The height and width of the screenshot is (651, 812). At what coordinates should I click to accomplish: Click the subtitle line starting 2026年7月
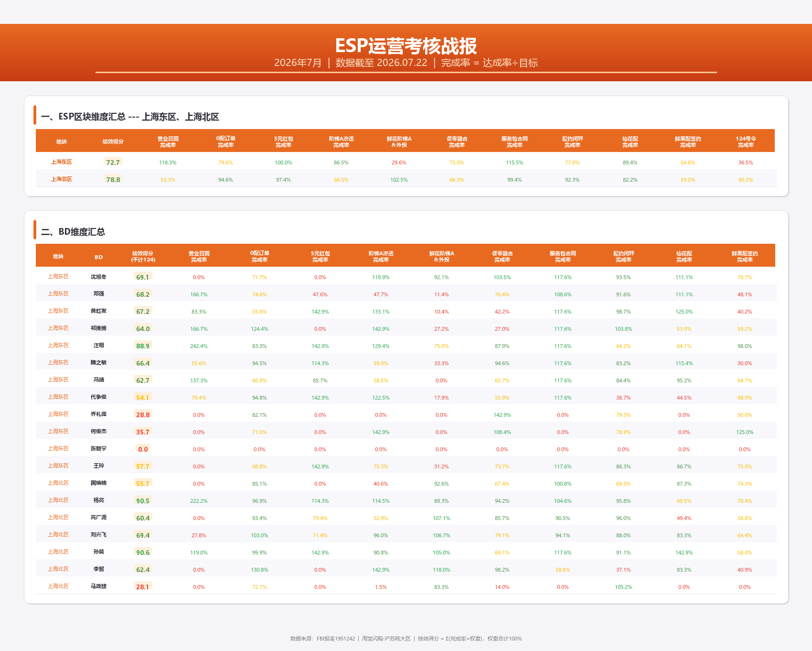[406, 63]
